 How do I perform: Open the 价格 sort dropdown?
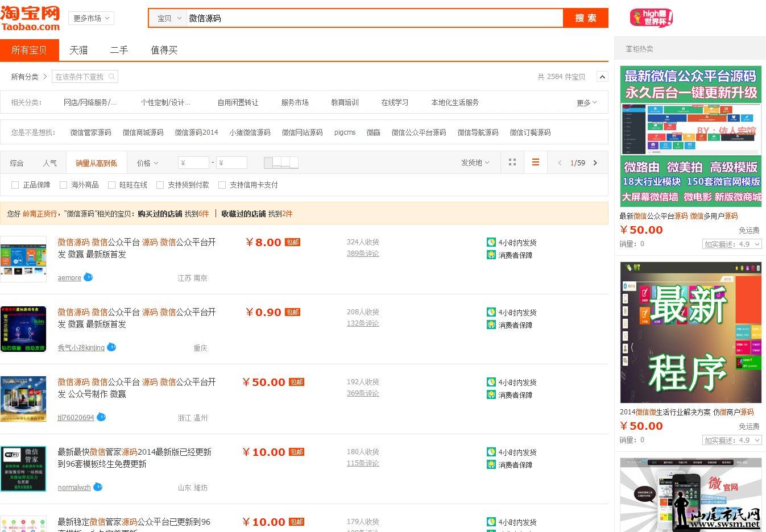click(147, 163)
